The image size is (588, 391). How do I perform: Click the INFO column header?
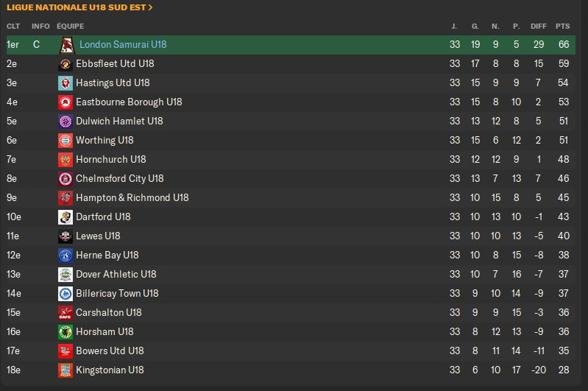click(x=40, y=27)
